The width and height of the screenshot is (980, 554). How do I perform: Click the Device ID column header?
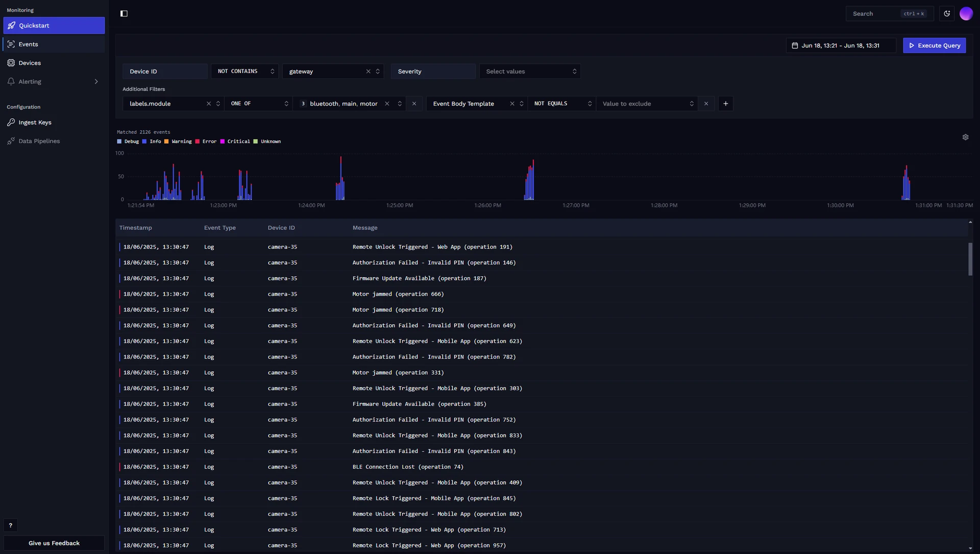pos(281,228)
